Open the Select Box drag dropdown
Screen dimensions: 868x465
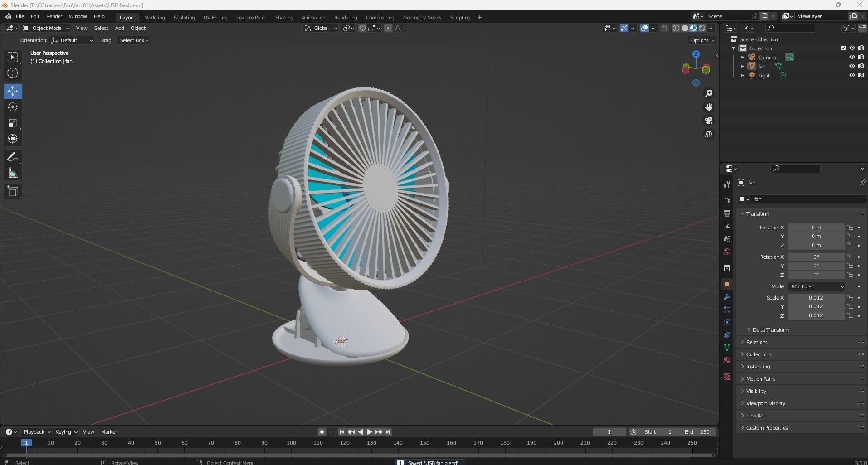coord(134,40)
